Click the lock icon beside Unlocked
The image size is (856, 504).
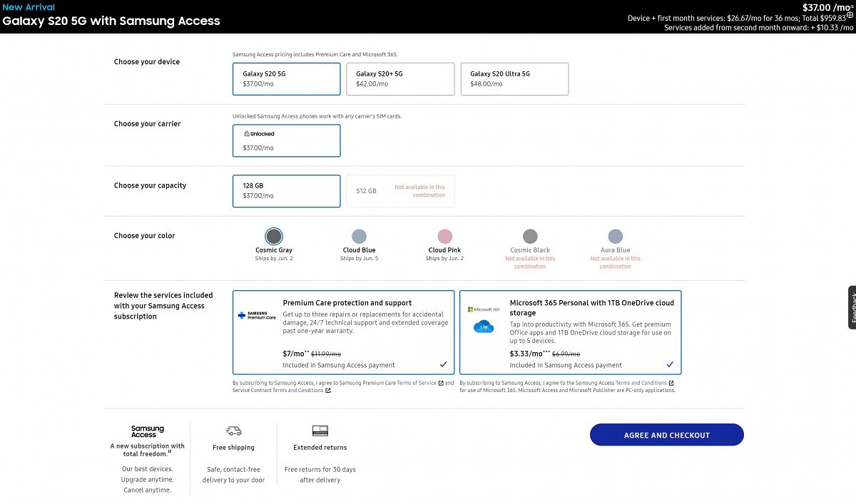(247, 133)
